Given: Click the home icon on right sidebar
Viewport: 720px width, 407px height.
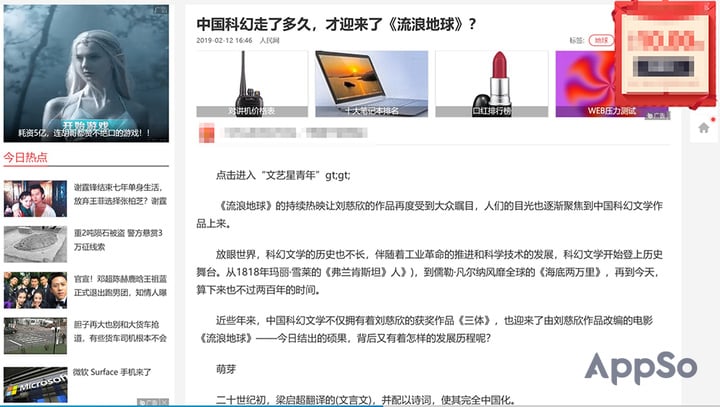Looking at the screenshot, I should [703, 128].
